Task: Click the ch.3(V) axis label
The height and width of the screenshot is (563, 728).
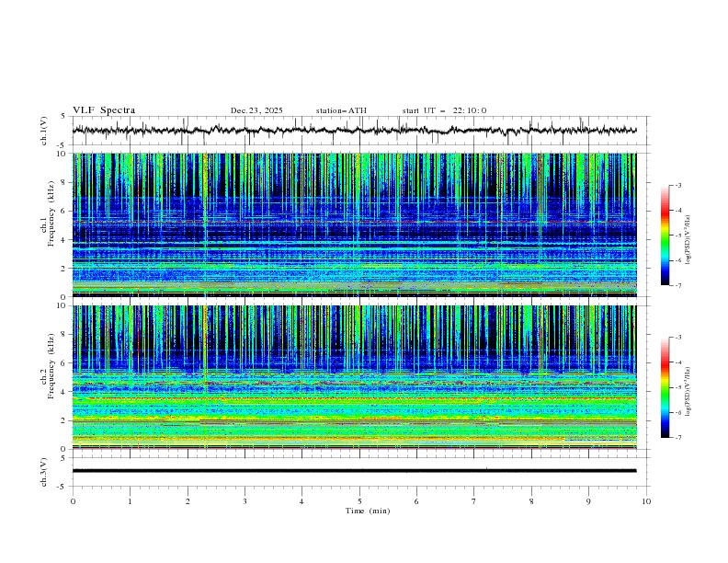Action: 44,471
